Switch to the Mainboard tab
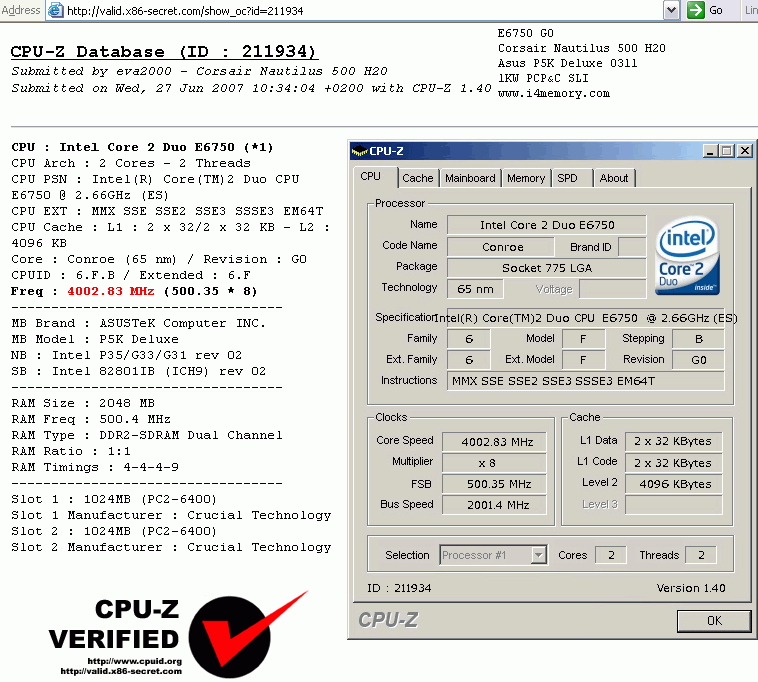Screen dimensions: 758x682 click(470, 178)
